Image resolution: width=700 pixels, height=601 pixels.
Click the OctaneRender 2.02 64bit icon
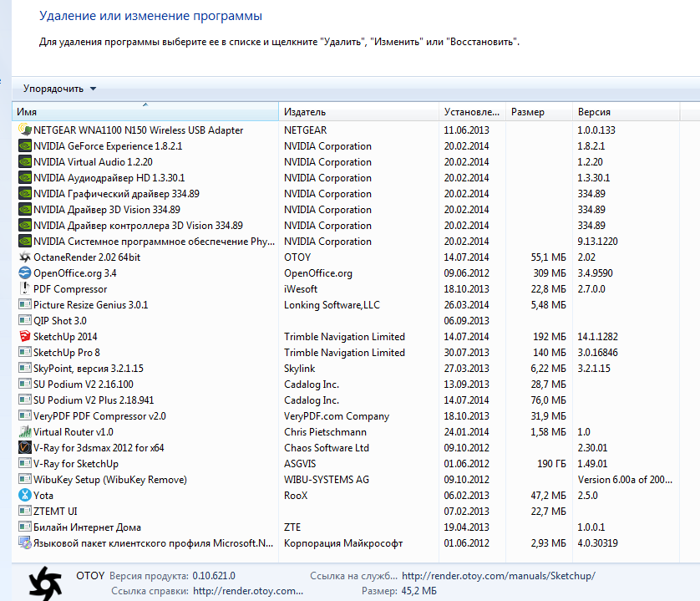25,257
